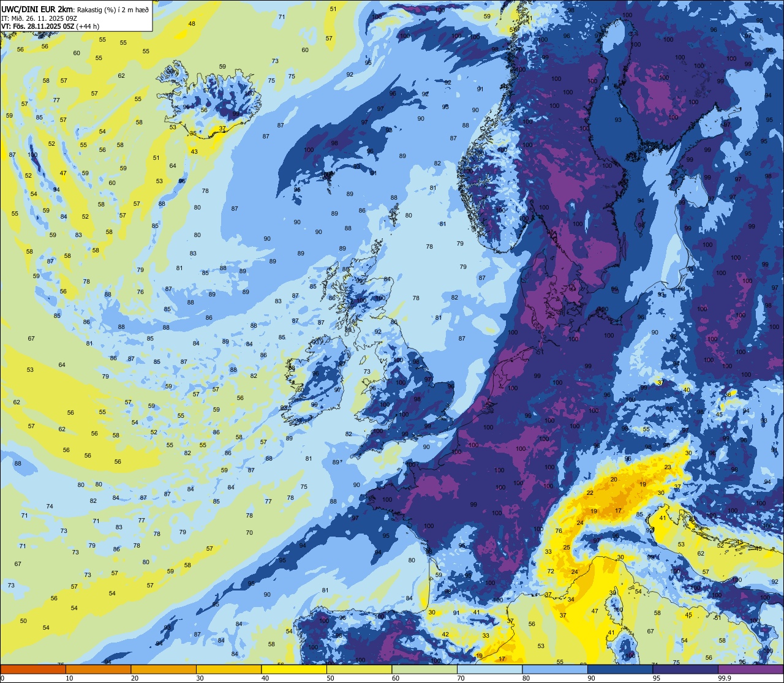This screenshot has height=683, width=784.
Task: Select the bright yellow 40–50 legend swatch
Action: pyautogui.click(x=294, y=669)
